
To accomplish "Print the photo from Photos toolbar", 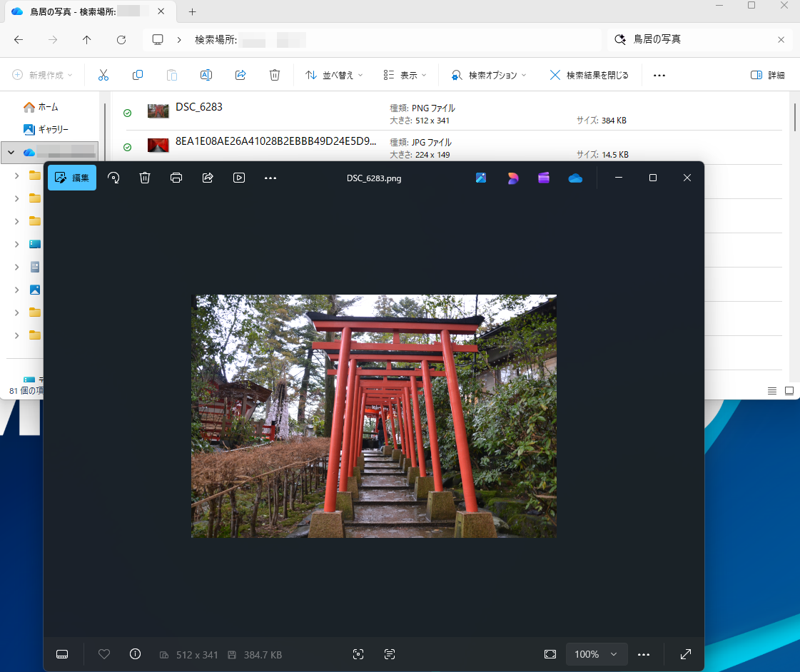I will pos(176,178).
